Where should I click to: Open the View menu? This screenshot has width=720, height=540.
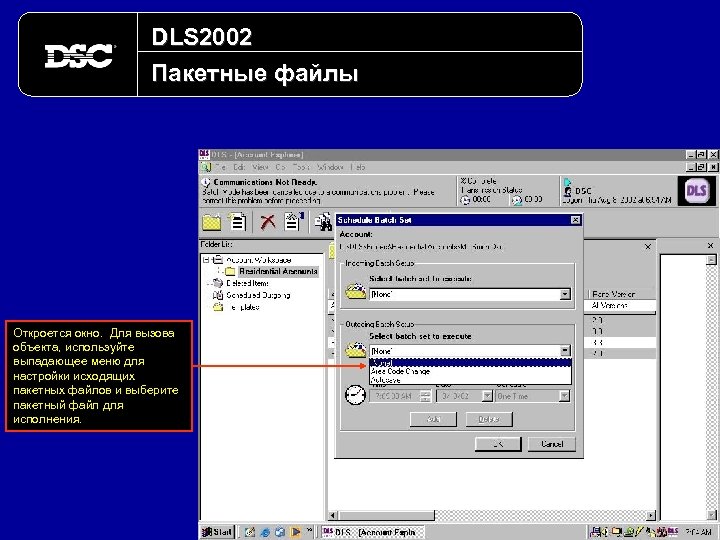point(260,167)
